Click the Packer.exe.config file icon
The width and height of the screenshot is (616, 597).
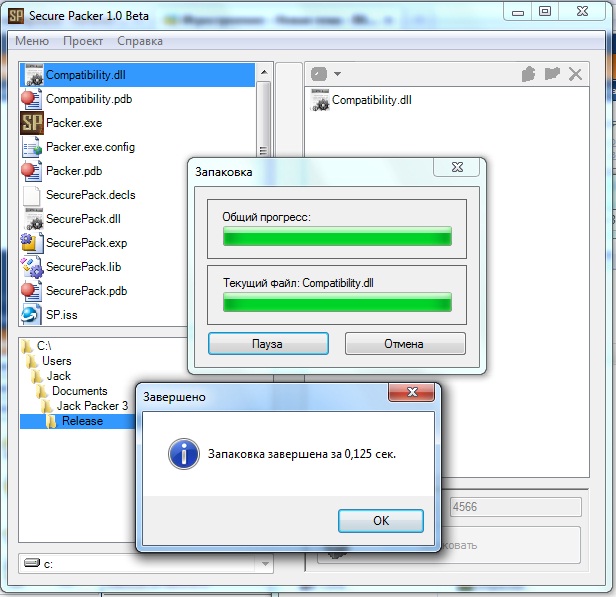[x=31, y=147]
